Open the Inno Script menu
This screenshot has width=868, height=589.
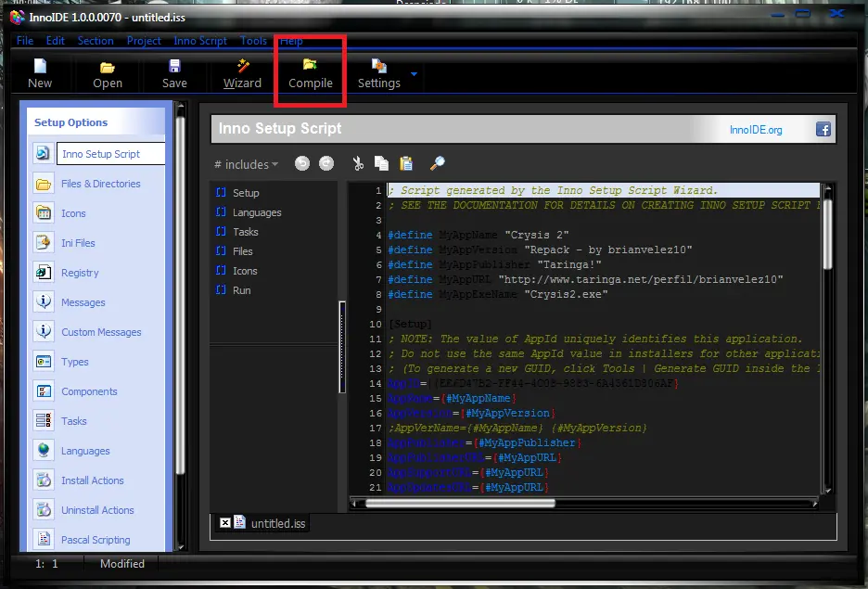pos(200,41)
